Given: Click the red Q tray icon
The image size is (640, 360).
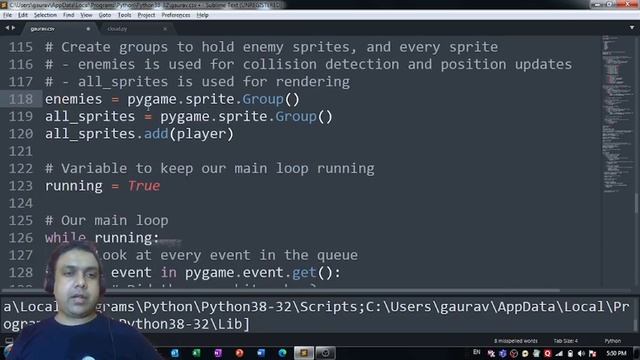Looking at the screenshot, I should click(547, 353).
